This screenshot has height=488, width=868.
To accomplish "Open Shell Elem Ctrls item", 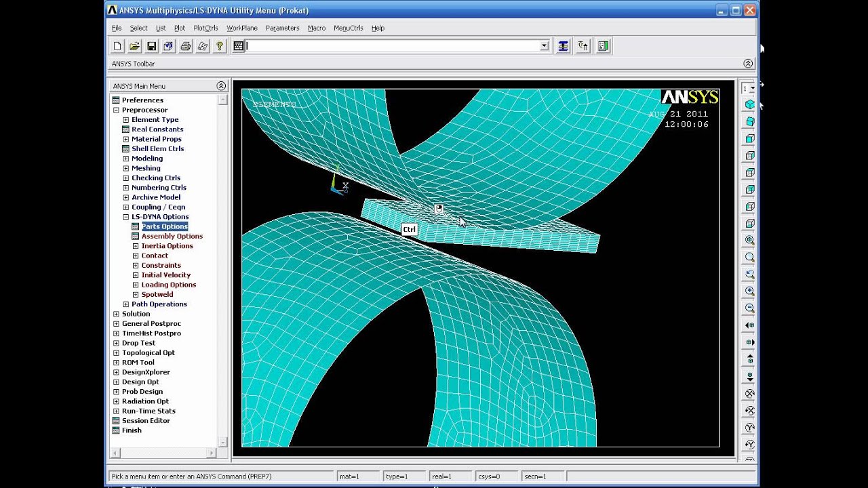I will pyautogui.click(x=157, y=149).
